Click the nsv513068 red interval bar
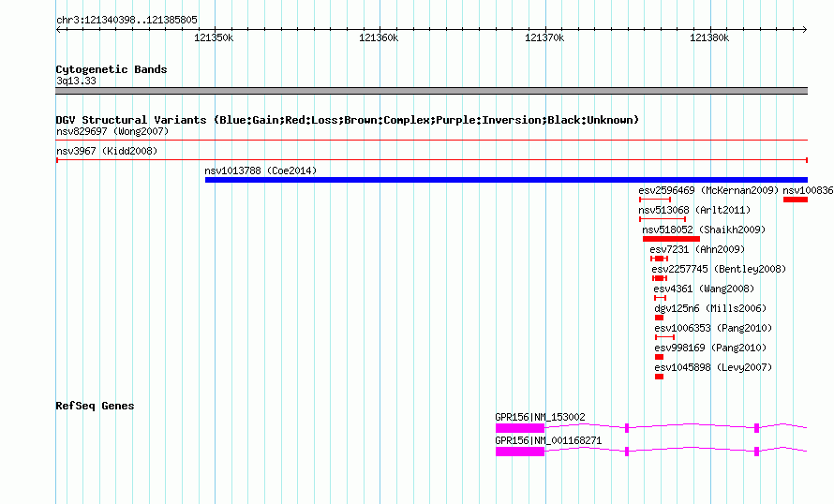The image size is (834, 504). (x=663, y=219)
